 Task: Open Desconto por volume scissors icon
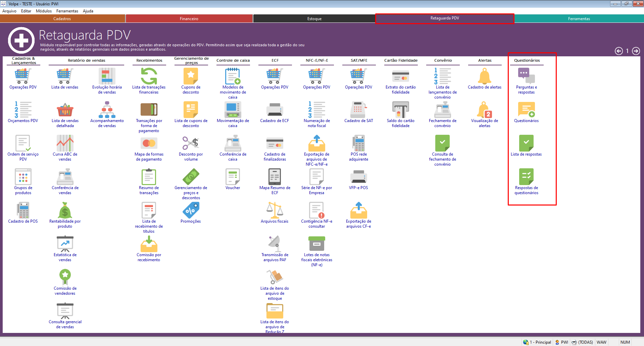(x=191, y=143)
